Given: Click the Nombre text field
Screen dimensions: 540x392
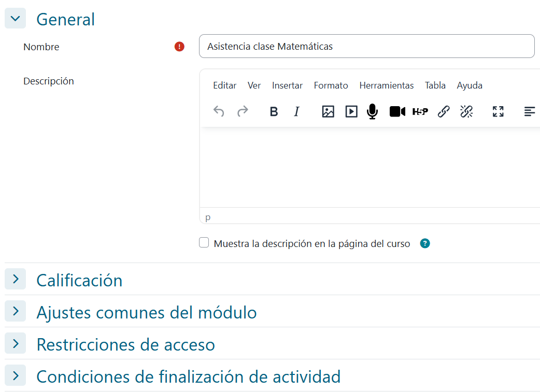Looking at the screenshot, I should [x=367, y=46].
